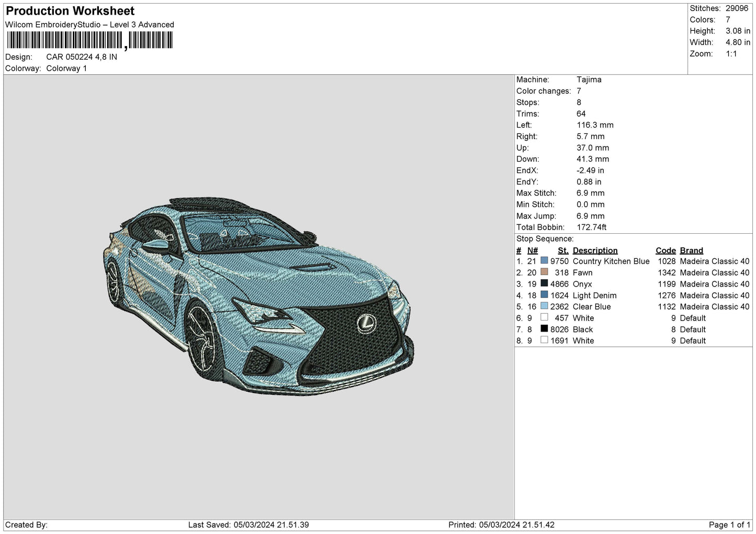Click the barcode under the worksheet title
756x534 pixels.
(x=89, y=40)
